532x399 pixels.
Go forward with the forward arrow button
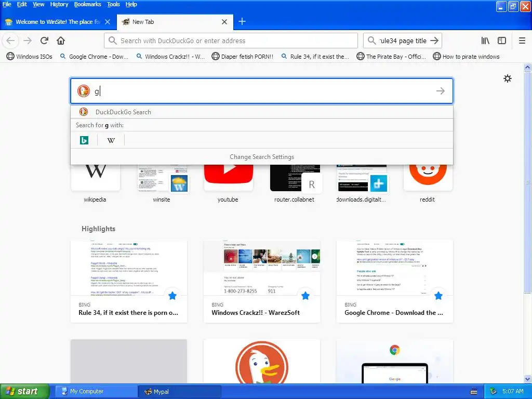click(28, 41)
